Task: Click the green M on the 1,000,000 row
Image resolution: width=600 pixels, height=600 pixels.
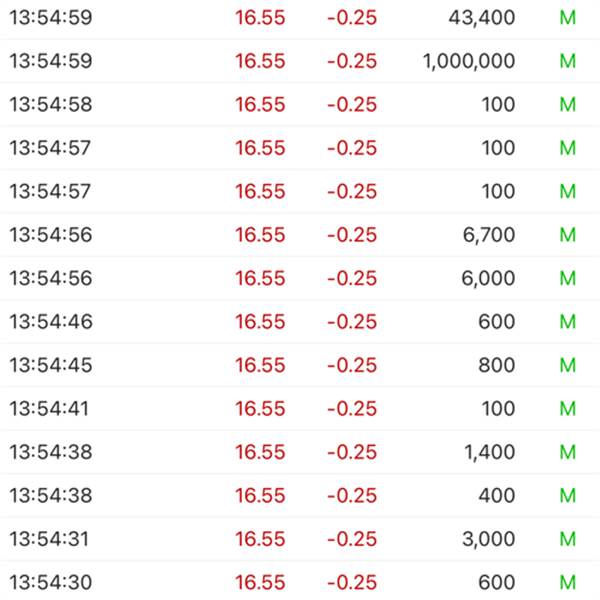Action: pos(567,61)
